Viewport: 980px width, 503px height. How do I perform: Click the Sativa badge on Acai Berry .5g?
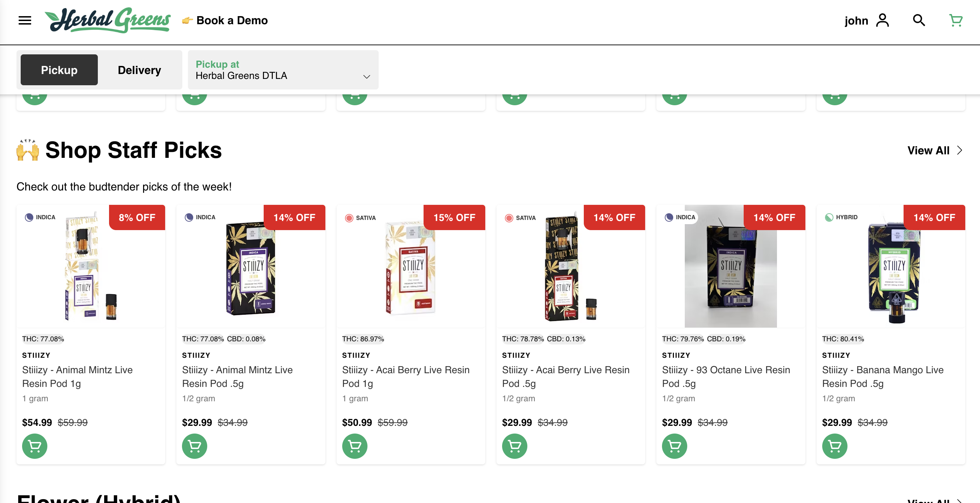point(520,218)
